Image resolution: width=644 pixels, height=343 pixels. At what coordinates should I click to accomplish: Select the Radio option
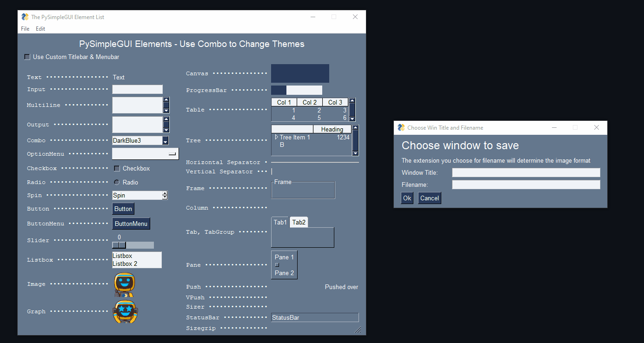[x=117, y=182]
